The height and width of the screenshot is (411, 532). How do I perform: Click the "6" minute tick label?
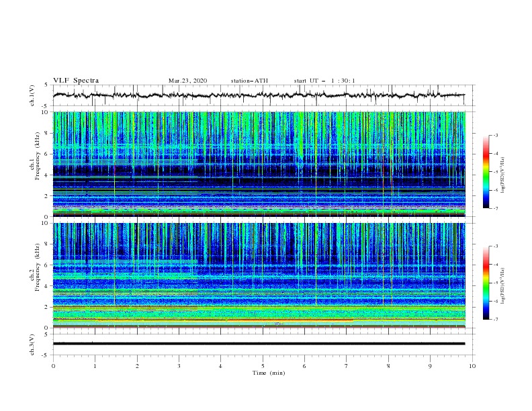coord(304,366)
